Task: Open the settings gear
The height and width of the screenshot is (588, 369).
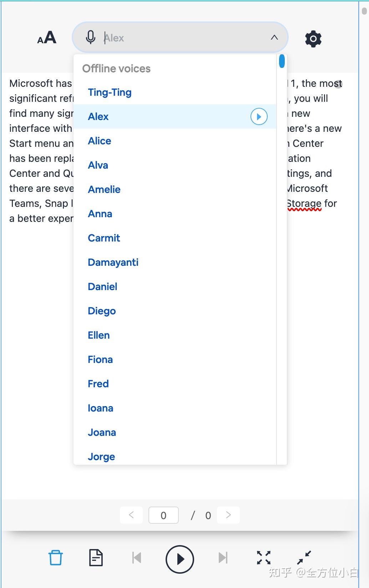Action: coord(313,39)
